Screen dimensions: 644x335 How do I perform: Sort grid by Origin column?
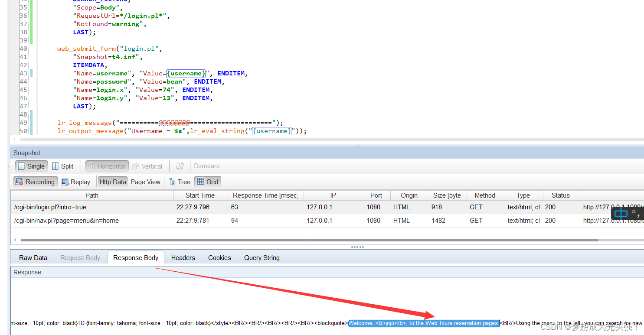coord(409,195)
